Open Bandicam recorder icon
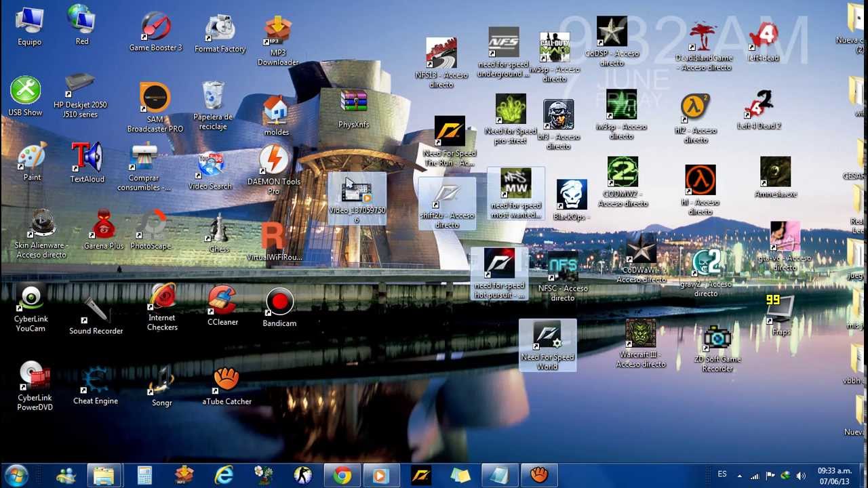Screen dimensions: 868x488 coord(279,308)
